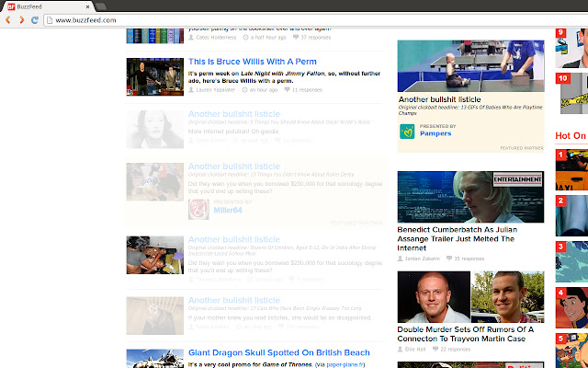Open the India school meal article headline
This screenshot has width=588, height=368.
point(234,239)
